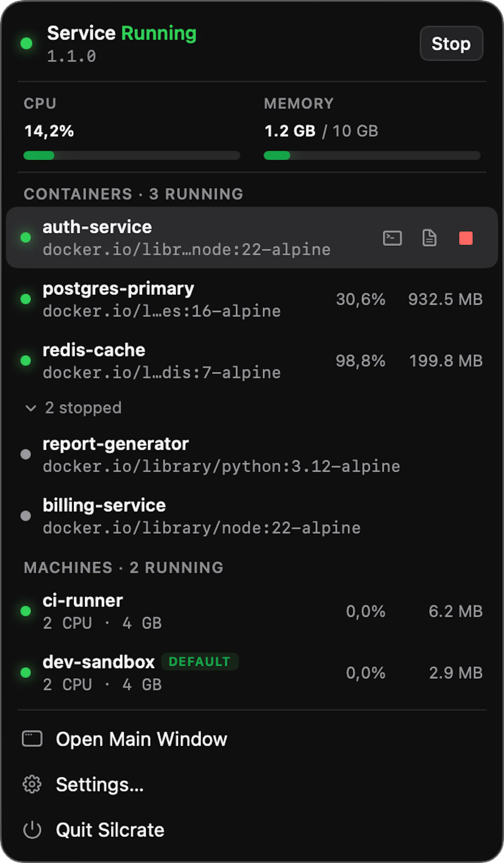Click the Containers · 3 Running header
This screenshot has width=504, height=863.
point(134,194)
